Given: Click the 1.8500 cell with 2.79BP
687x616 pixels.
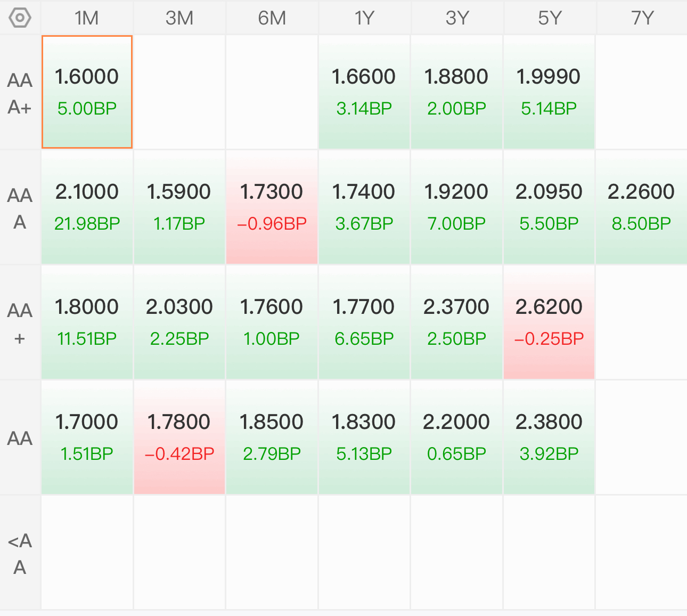Looking at the screenshot, I should [x=272, y=437].
